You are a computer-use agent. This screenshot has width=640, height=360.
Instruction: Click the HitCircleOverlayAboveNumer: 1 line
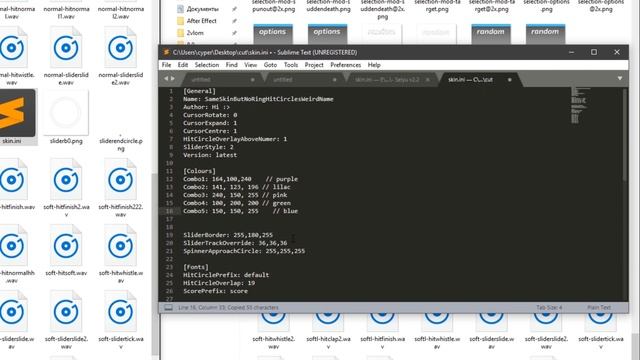point(235,139)
